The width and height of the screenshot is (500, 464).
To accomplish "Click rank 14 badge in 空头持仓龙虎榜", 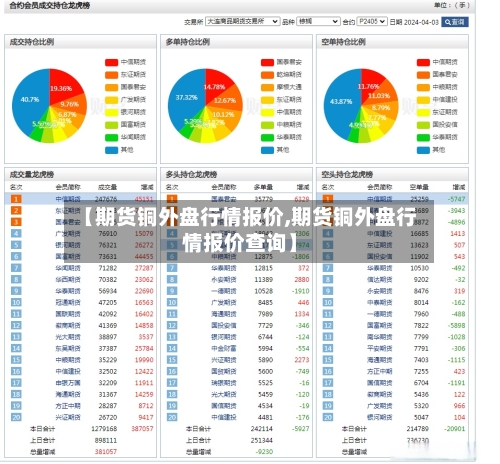I will pos(328,349).
